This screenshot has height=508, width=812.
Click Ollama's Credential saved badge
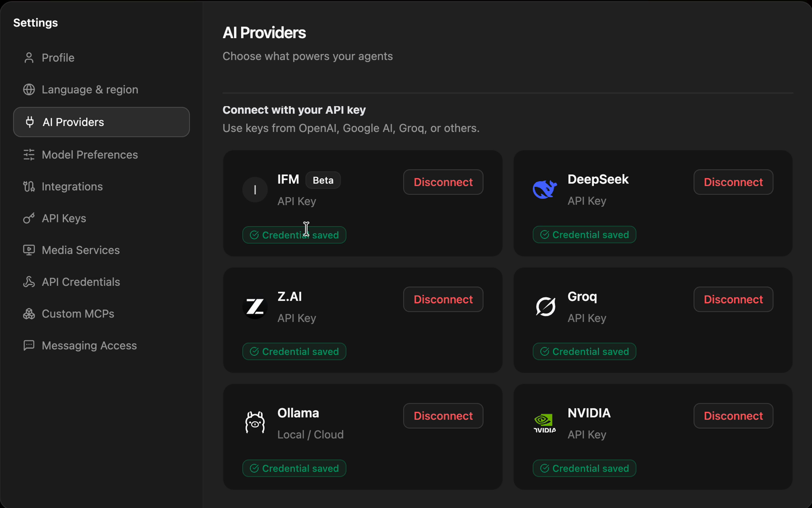(294, 468)
